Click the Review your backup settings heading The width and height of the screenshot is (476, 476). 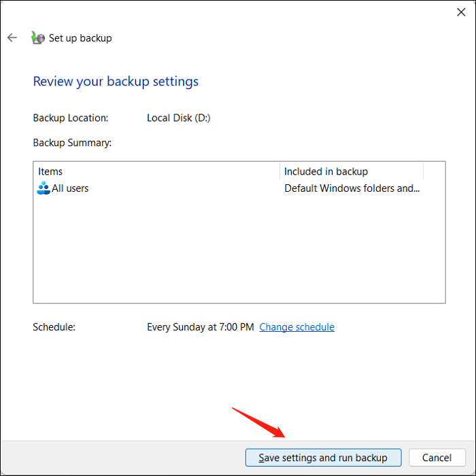pos(116,82)
